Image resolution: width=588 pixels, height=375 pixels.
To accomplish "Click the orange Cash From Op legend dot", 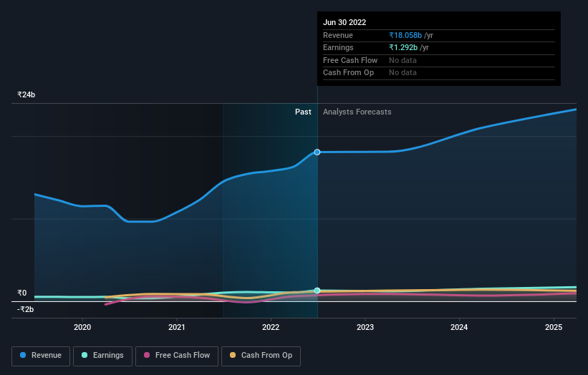I will click(x=233, y=355).
